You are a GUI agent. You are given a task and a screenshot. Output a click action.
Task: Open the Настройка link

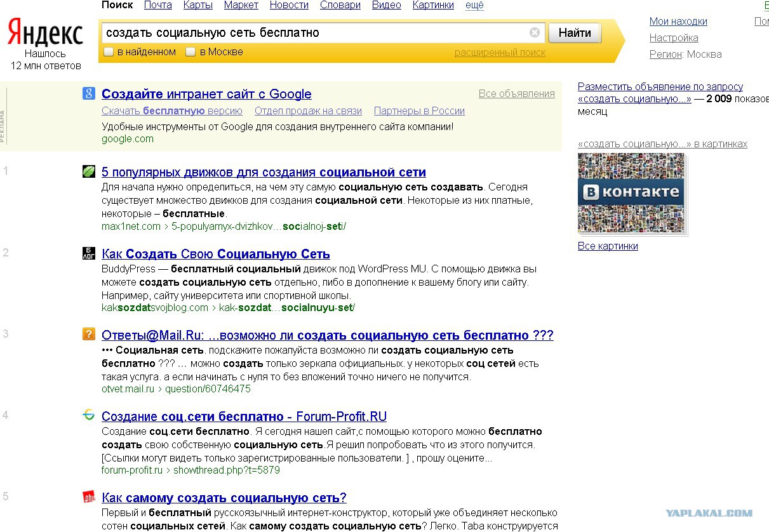click(674, 38)
